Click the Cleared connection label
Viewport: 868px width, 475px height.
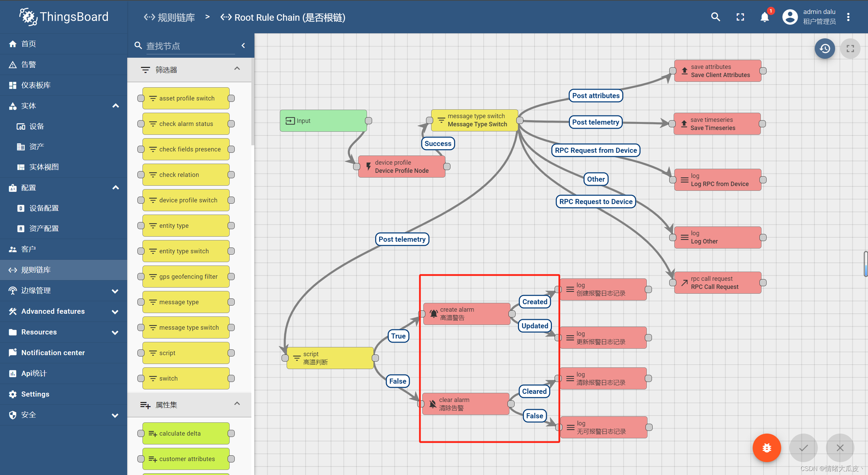[534, 391]
